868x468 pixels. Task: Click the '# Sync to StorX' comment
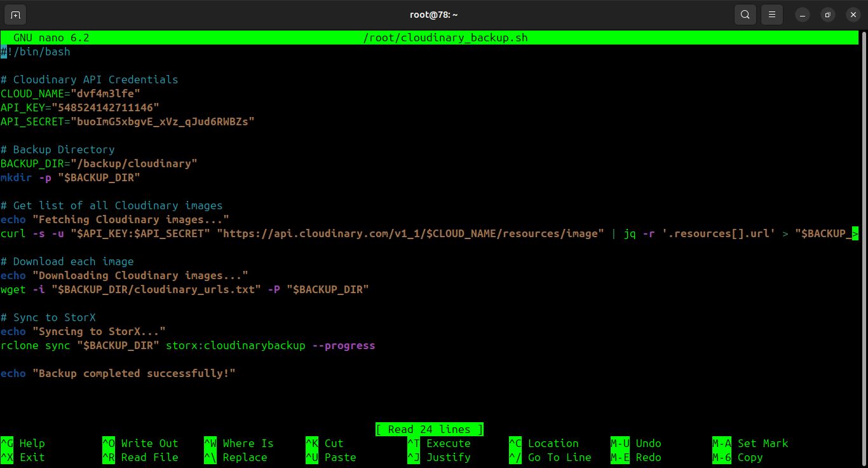(x=48, y=317)
